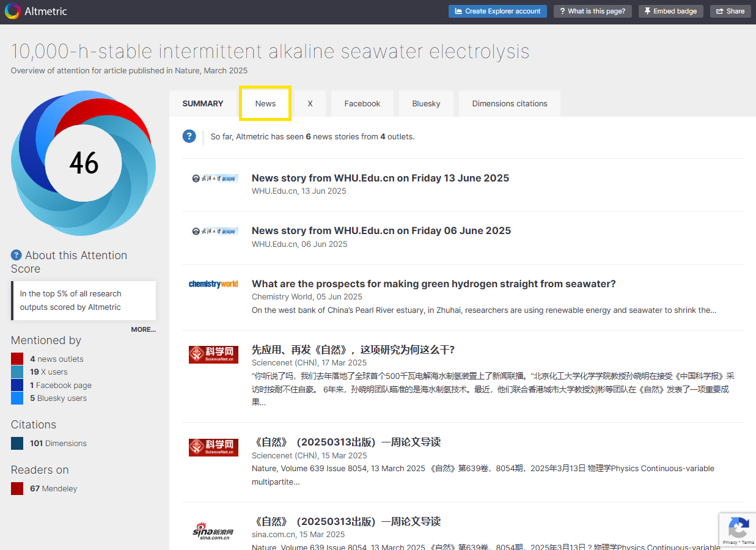Viewport: 756px width, 550px height.
Task: Click the 101 Dimensions citations link
Action: coord(58,443)
